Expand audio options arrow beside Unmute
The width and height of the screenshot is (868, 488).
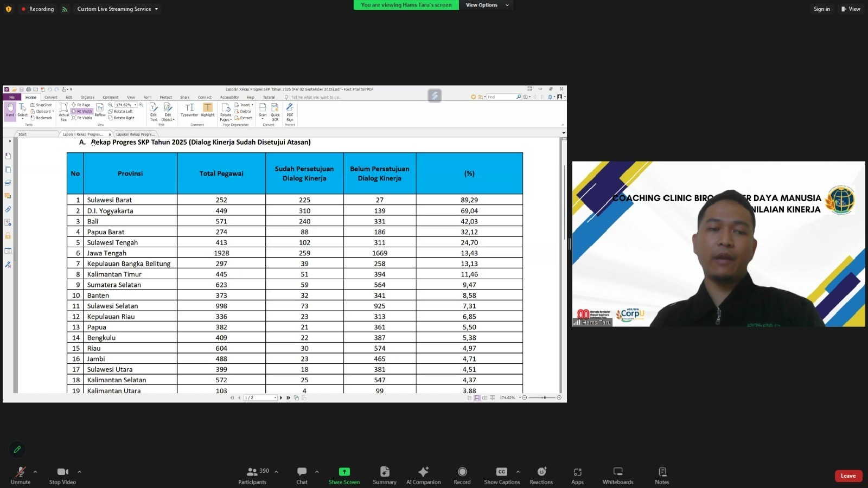[35, 472]
